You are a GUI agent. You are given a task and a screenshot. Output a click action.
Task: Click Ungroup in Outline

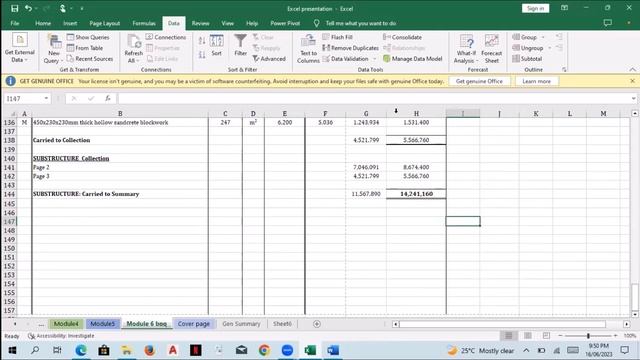(528, 48)
